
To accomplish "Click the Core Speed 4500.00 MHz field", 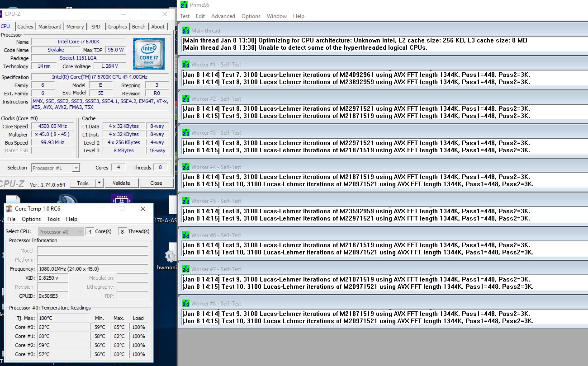I will (x=52, y=127).
